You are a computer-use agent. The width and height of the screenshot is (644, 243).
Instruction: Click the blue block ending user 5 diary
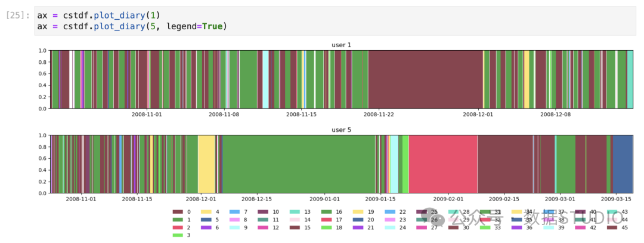[623, 164]
